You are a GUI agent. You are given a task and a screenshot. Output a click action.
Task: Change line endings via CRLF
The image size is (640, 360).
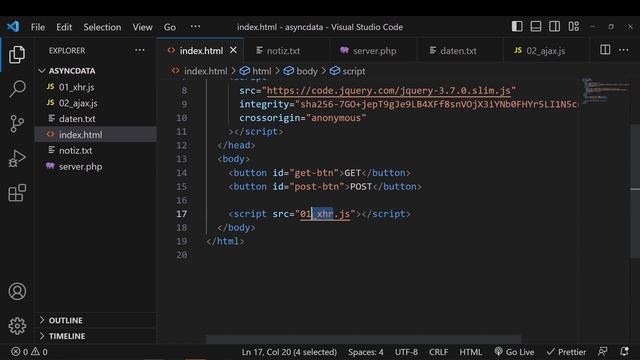click(x=438, y=352)
